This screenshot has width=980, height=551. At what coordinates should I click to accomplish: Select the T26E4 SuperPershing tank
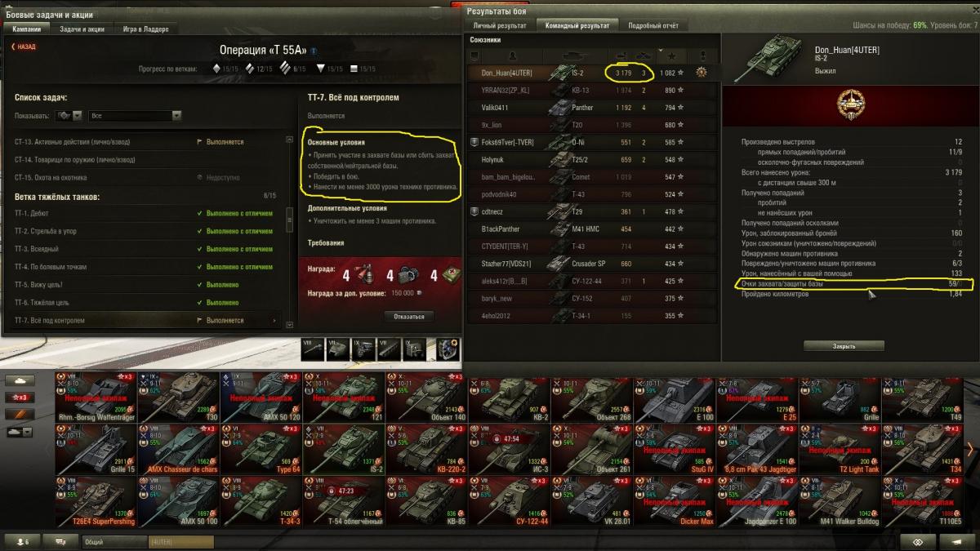96,500
